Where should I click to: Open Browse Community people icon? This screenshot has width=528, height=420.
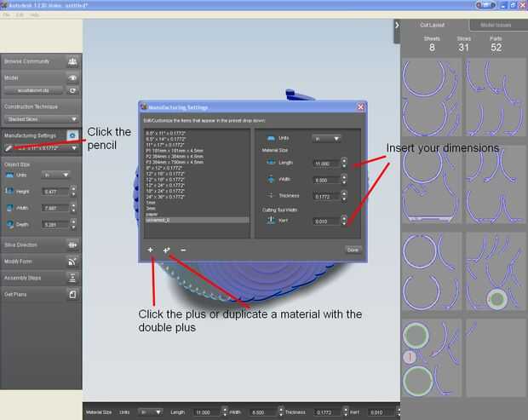pyautogui.click(x=72, y=61)
